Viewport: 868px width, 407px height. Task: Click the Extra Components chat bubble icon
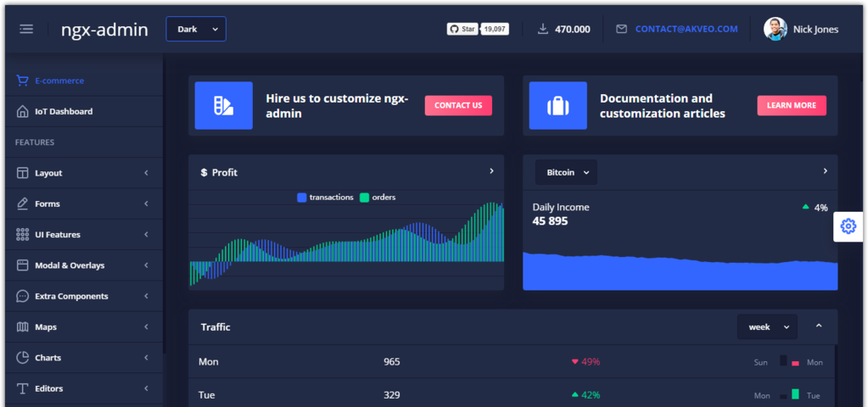click(x=22, y=296)
